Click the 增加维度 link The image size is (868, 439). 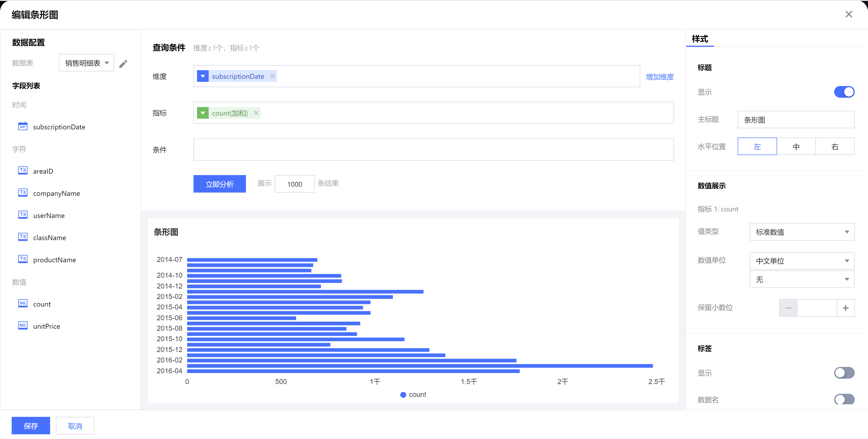659,77
